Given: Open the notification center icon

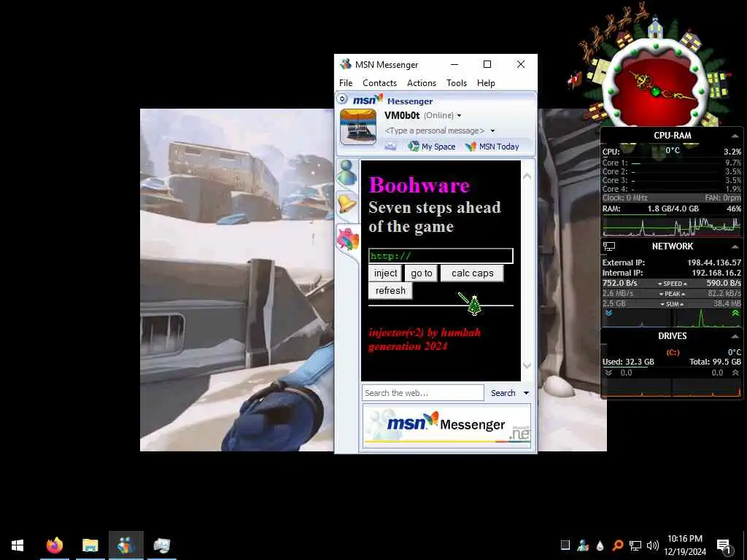Looking at the screenshot, I should coord(724,546).
